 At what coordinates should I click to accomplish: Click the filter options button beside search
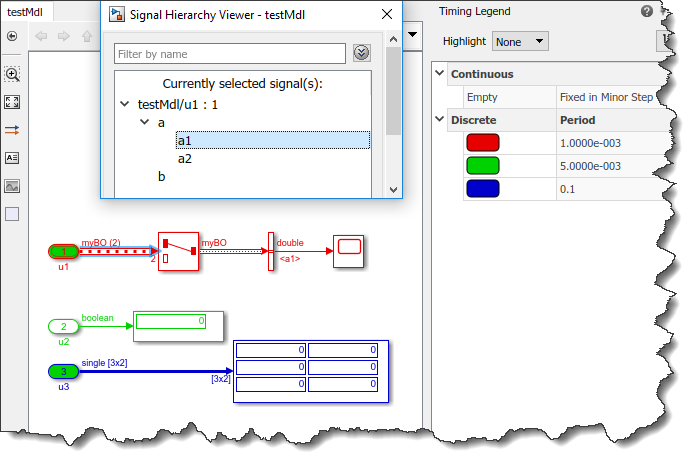(362, 53)
